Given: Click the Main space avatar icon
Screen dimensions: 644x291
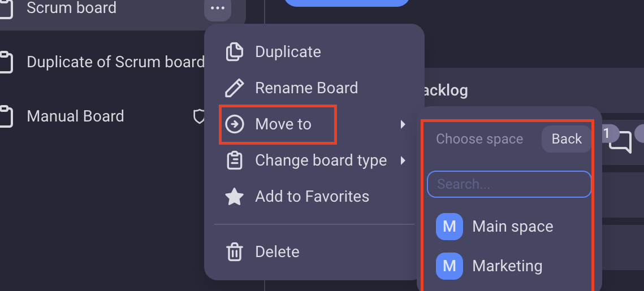Looking at the screenshot, I should coord(449,227).
